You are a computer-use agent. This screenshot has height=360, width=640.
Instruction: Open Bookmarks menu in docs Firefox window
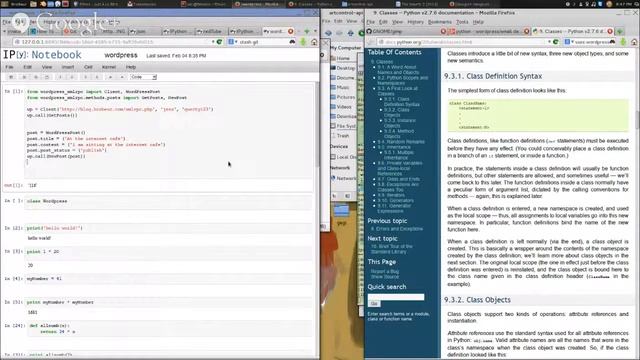(440, 22)
